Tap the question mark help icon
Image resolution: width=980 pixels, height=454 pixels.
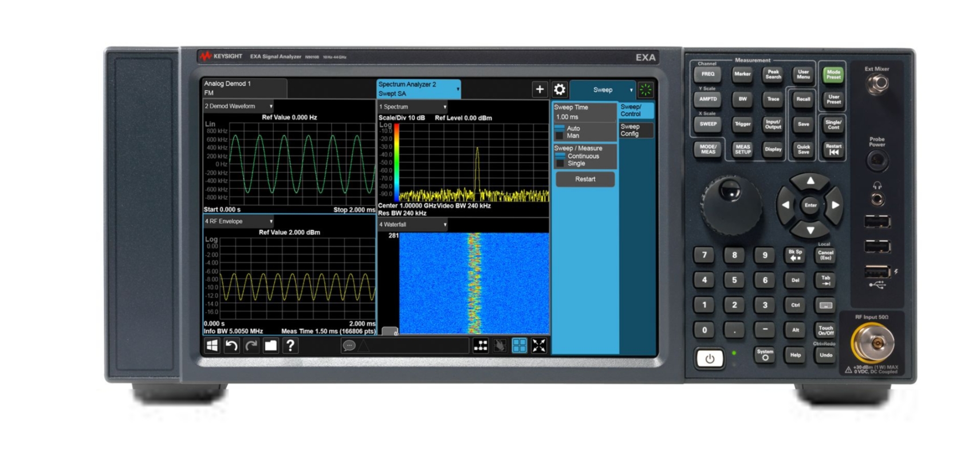pyautogui.click(x=290, y=345)
